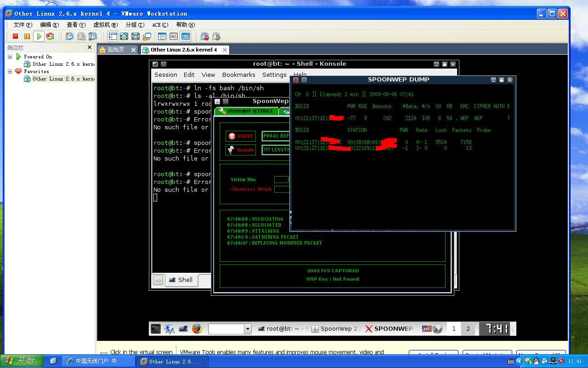Click the replay recording toolbar icon
The height and width of the screenshot is (368, 588).
coord(216,36)
